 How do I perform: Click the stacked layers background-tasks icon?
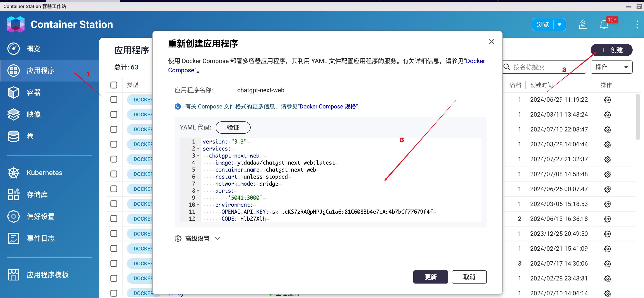point(583,25)
